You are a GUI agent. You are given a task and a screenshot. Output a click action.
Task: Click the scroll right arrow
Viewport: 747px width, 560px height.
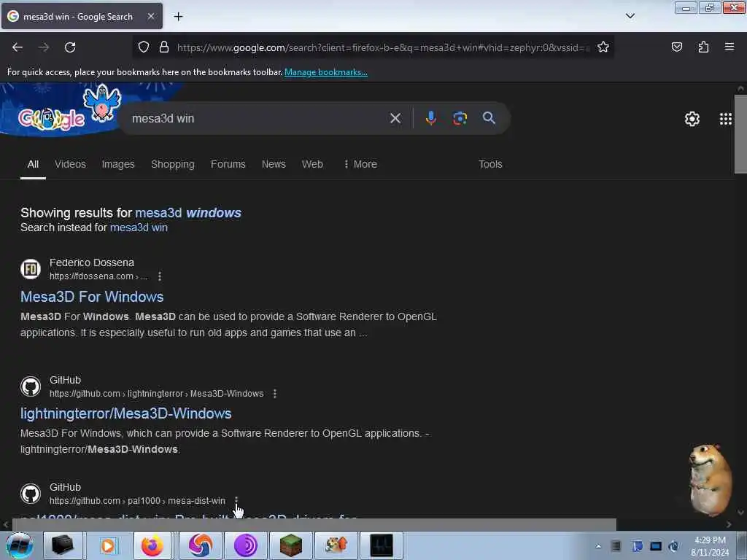tap(729, 524)
